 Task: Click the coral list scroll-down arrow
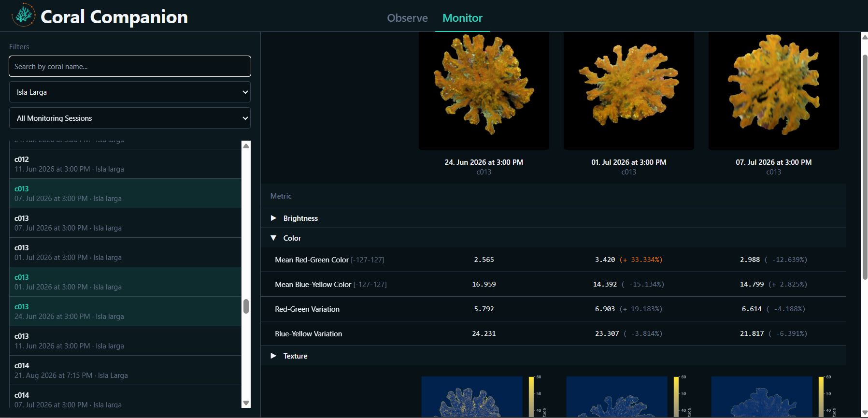click(x=246, y=403)
